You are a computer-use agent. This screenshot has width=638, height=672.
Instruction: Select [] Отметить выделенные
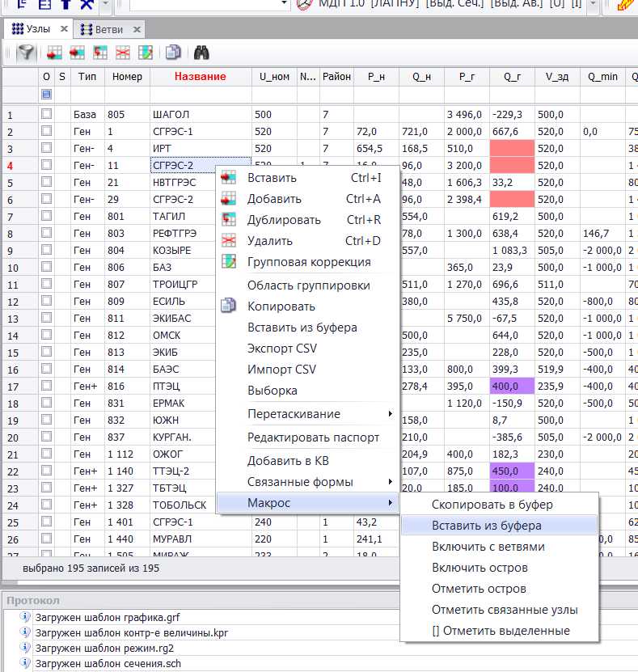501,631
